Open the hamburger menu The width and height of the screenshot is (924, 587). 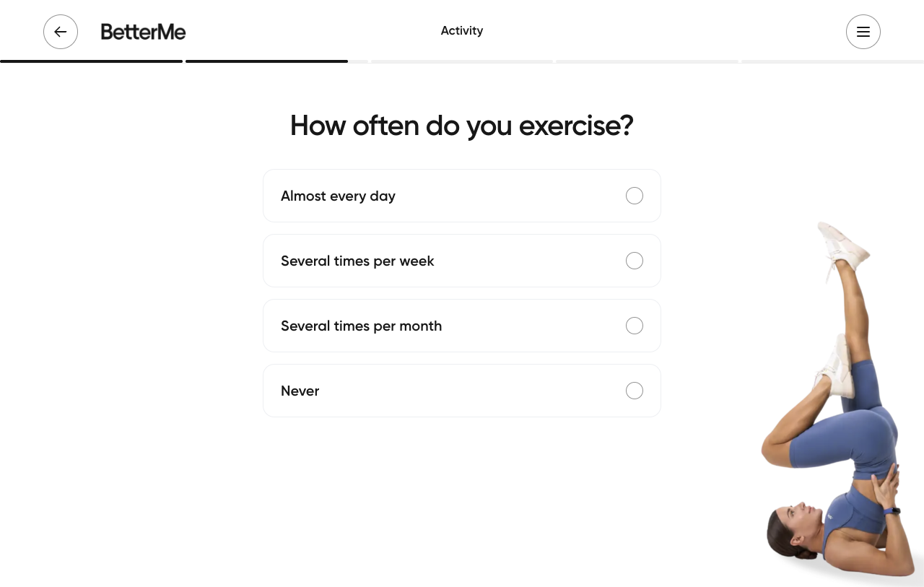(x=863, y=32)
